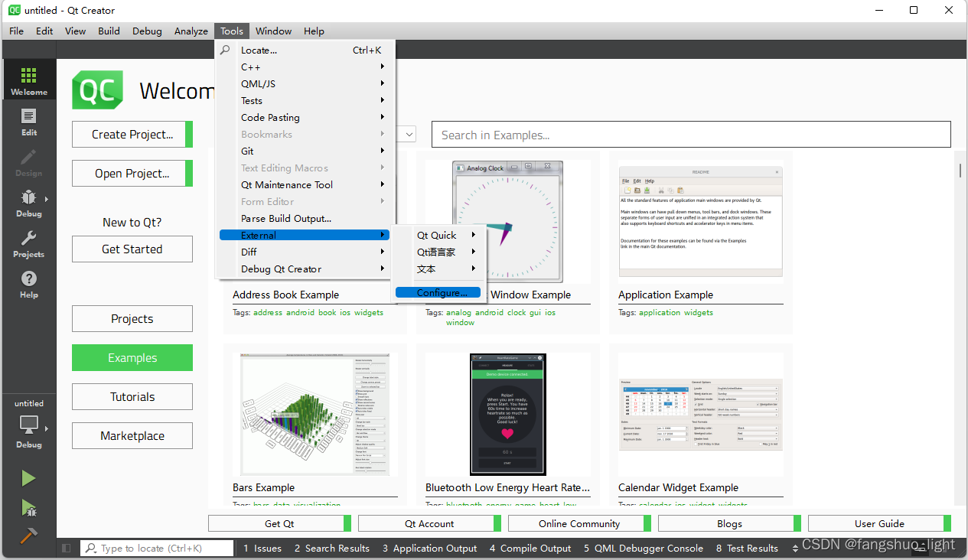This screenshot has width=968, height=560.
Task: Start debugging with play-bug icon
Action: point(28,507)
